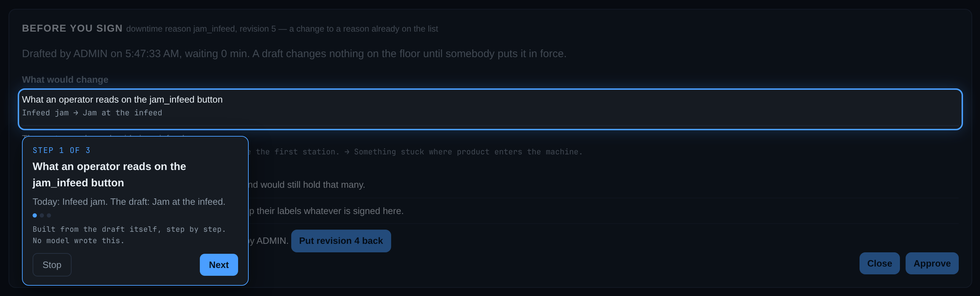Screen dimensions: 980x296
Task: Advance the tour with the Next button
Action: (x=219, y=265)
